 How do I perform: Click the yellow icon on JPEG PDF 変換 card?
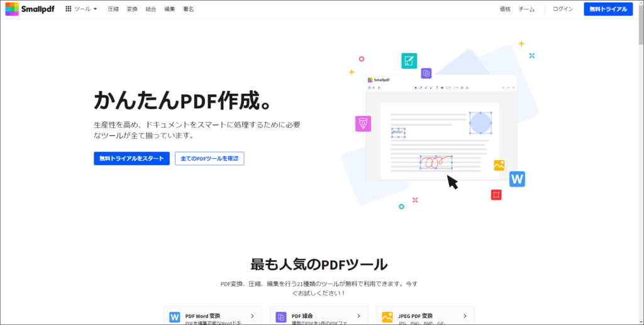click(x=387, y=317)
